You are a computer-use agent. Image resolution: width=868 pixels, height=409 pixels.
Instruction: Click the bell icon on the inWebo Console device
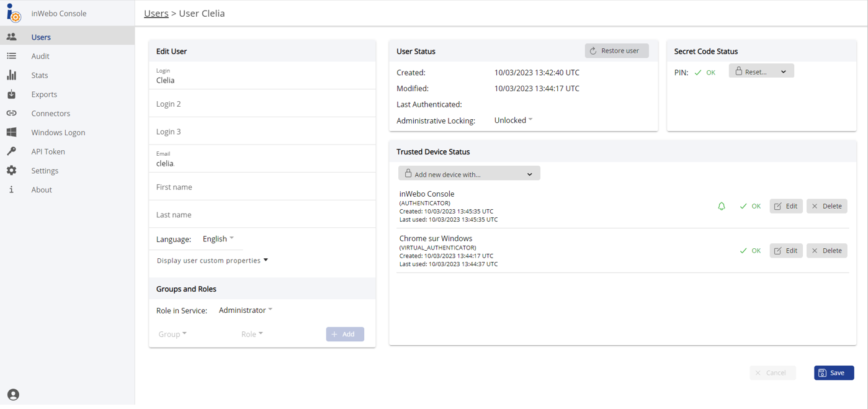[722, 205]
